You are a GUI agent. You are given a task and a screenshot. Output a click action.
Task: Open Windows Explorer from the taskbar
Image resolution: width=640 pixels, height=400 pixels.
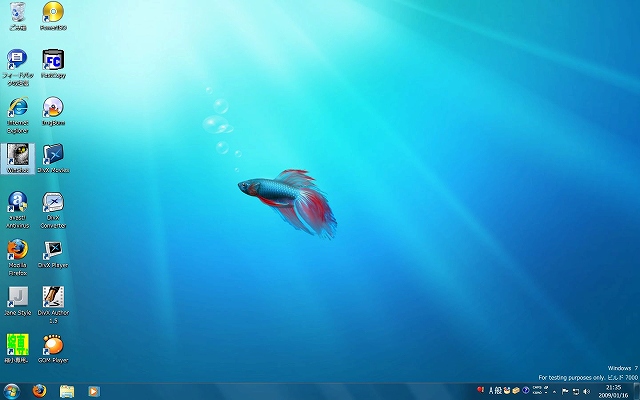point(67,391)
